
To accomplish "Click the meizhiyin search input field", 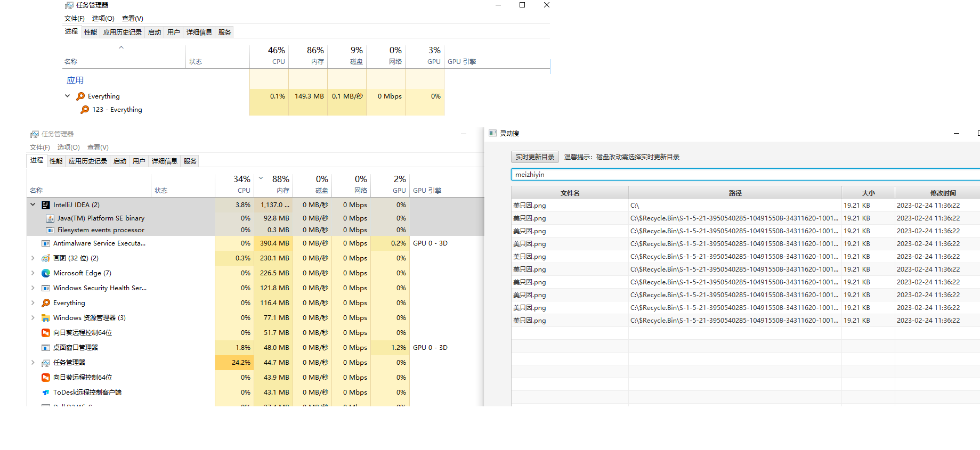I will coord(746,175).
